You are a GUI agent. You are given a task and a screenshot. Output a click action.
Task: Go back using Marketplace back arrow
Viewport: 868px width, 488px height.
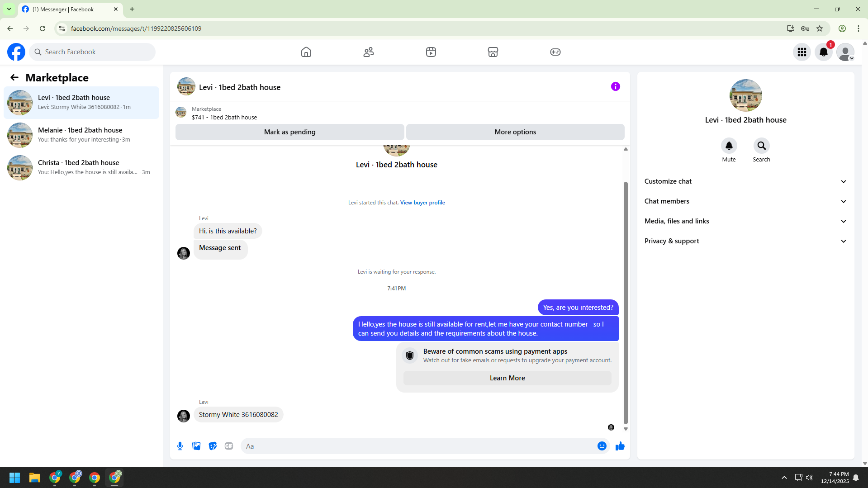point(14,77)
